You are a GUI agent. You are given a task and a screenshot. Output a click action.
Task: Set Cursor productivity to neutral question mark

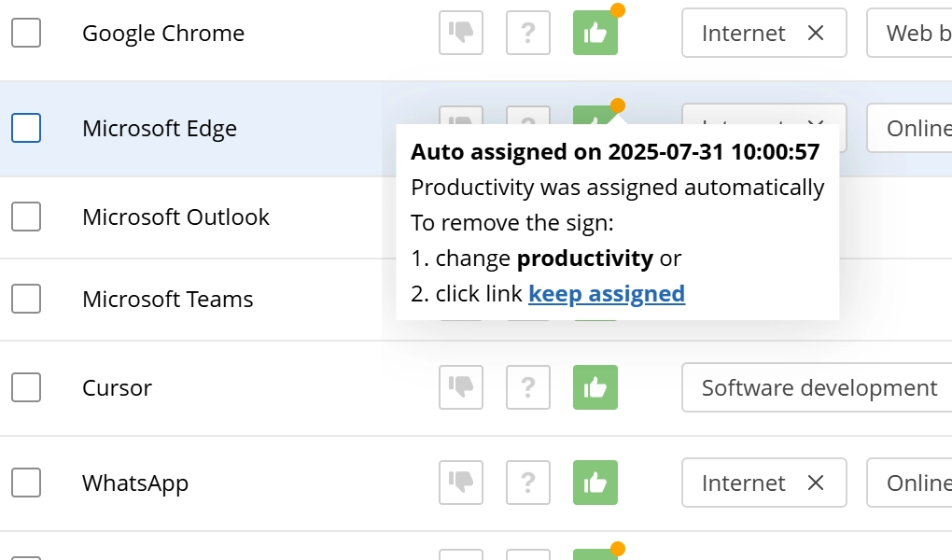(x=528, y=387)
